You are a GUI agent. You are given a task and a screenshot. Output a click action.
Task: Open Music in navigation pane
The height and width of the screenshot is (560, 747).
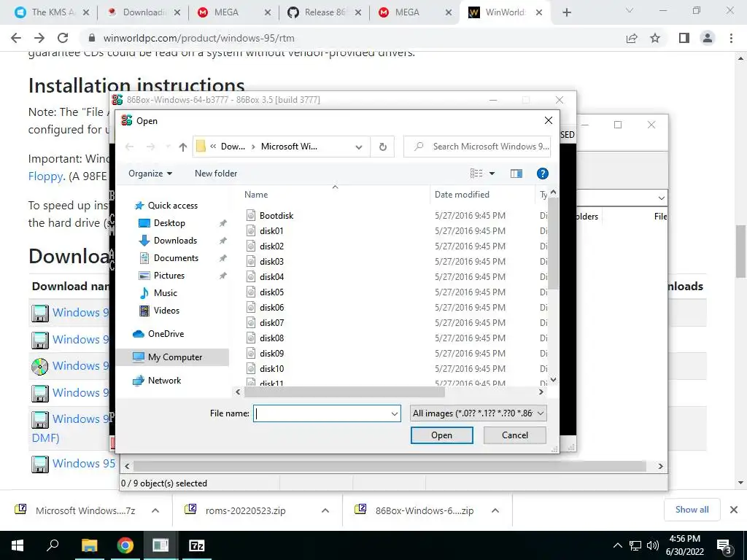(x=165, y=293)
